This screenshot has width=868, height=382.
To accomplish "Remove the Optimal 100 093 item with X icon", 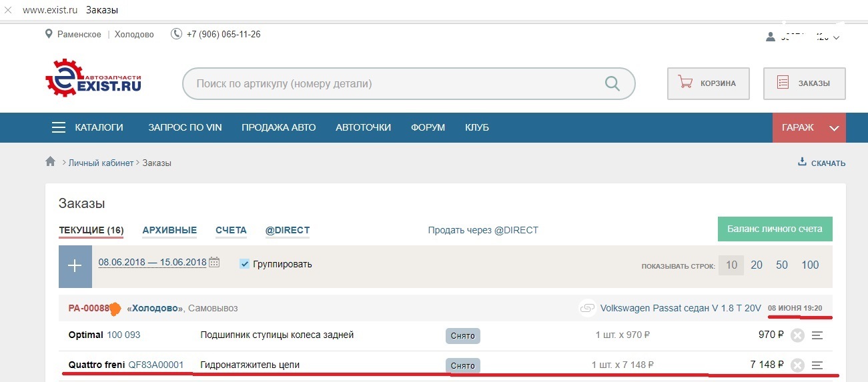I will [x=797, y=335].
